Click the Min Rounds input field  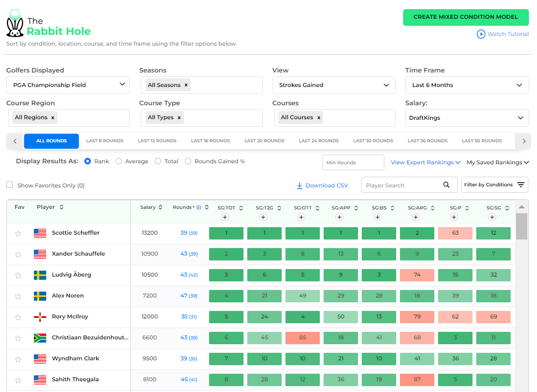353,163
